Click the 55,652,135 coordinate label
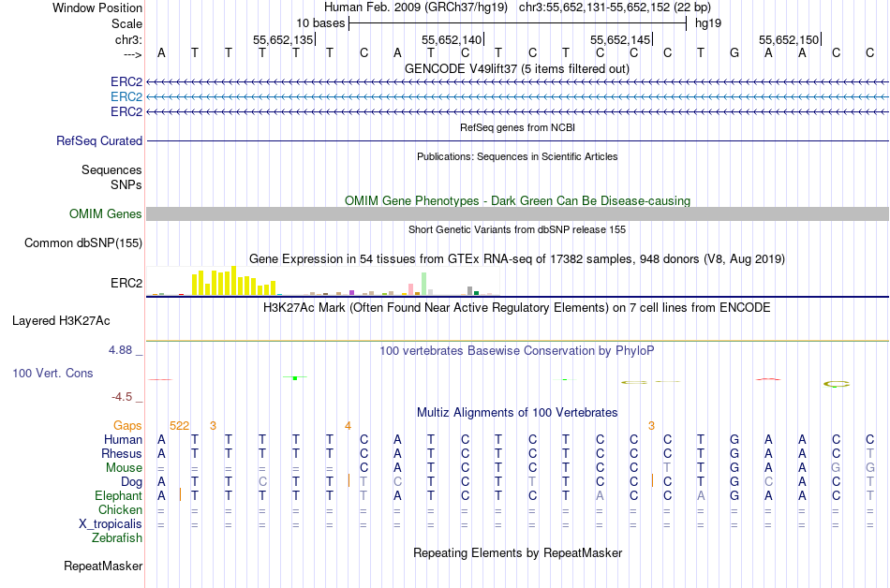 point(283,39)
